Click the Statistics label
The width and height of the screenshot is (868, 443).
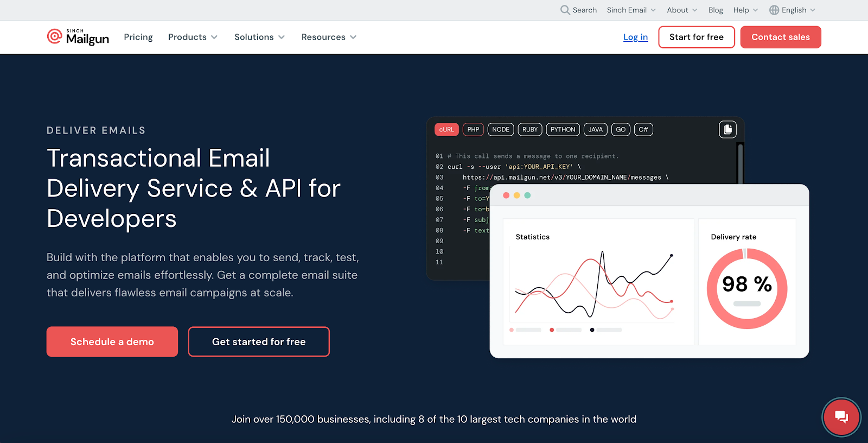[532, 237]
